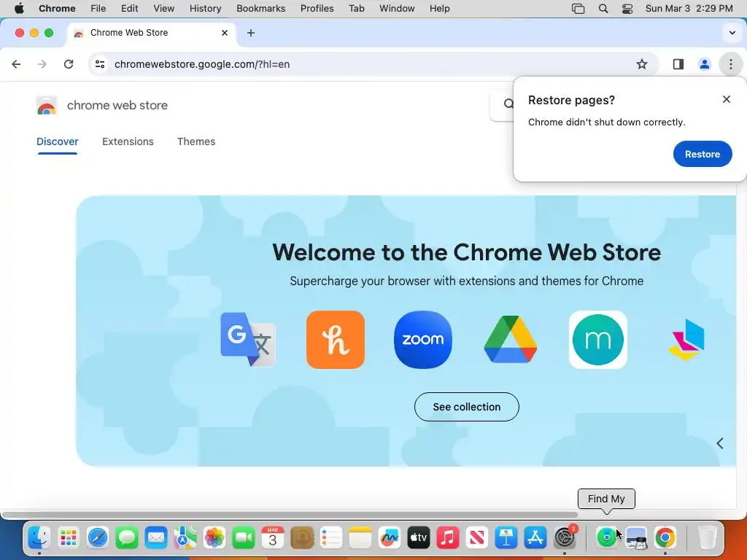Open the View menu
The image size is (747, 560).
click(164, 9)
